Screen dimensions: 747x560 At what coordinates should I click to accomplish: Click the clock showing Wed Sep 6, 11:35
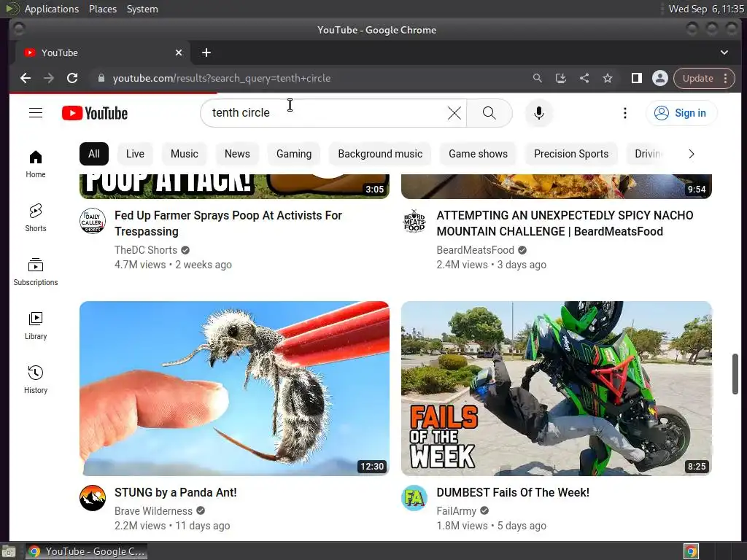coord(706,9)
